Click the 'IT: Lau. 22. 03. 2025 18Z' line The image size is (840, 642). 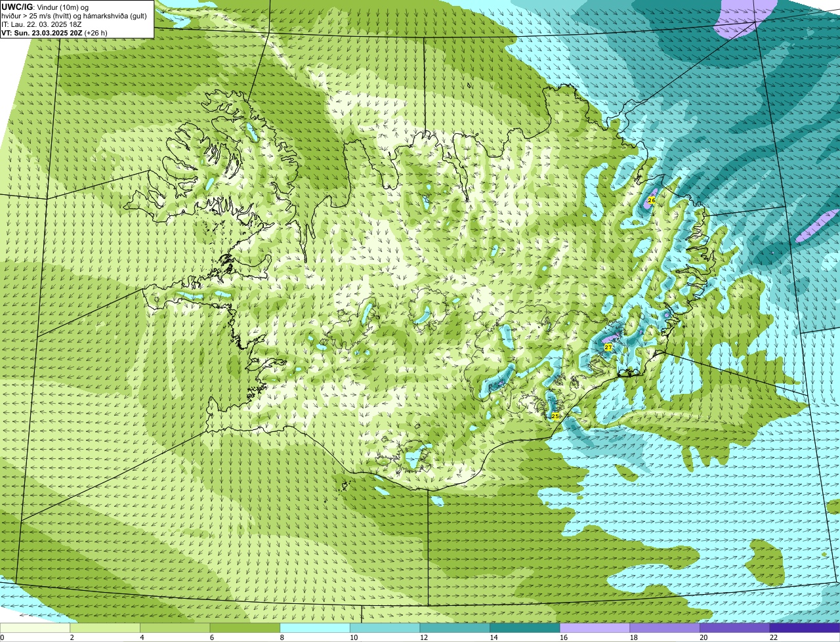42,24
